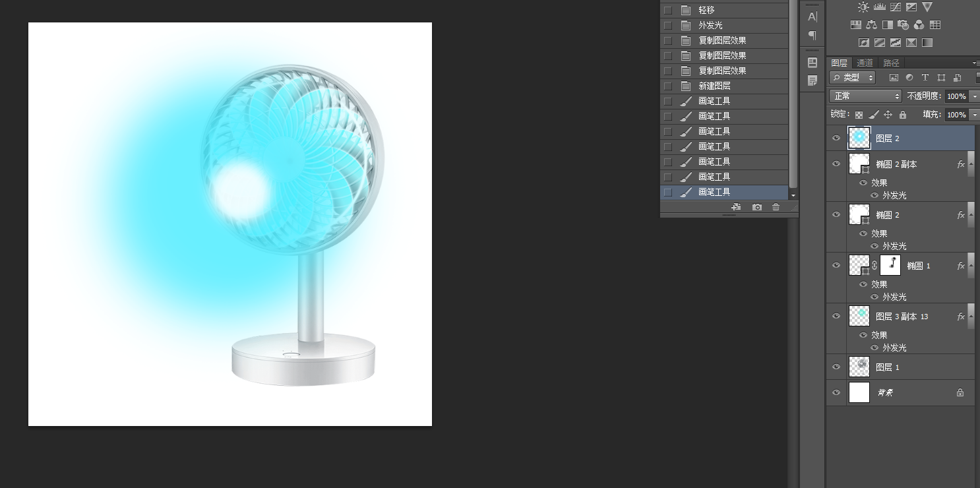Lock transparent pixels (checkerboard icon)
The width and height of the screenshot is (980, 488).
tap(859, 115)
